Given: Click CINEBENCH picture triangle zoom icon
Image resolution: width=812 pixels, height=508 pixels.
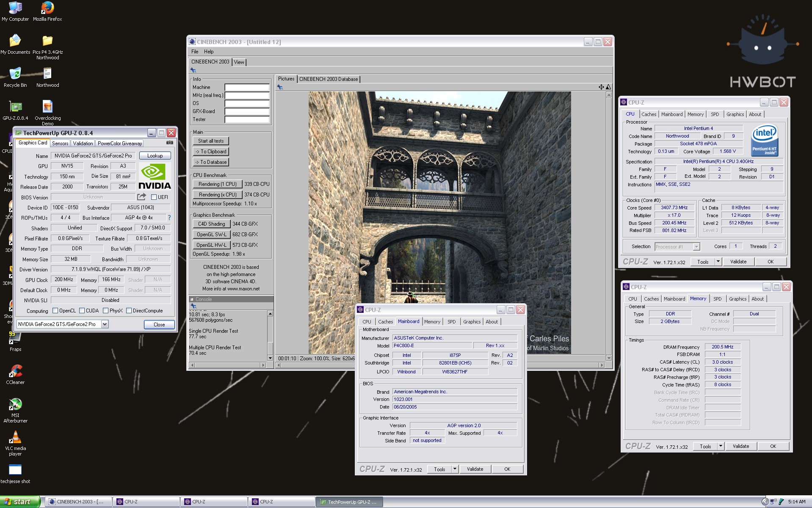Looking at the screenshot, I should pyautogui.click(x=608, y=87).
